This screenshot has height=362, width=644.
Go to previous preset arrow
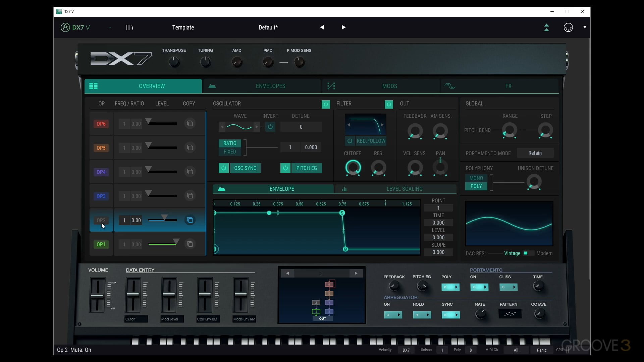[x=322, y=27]
